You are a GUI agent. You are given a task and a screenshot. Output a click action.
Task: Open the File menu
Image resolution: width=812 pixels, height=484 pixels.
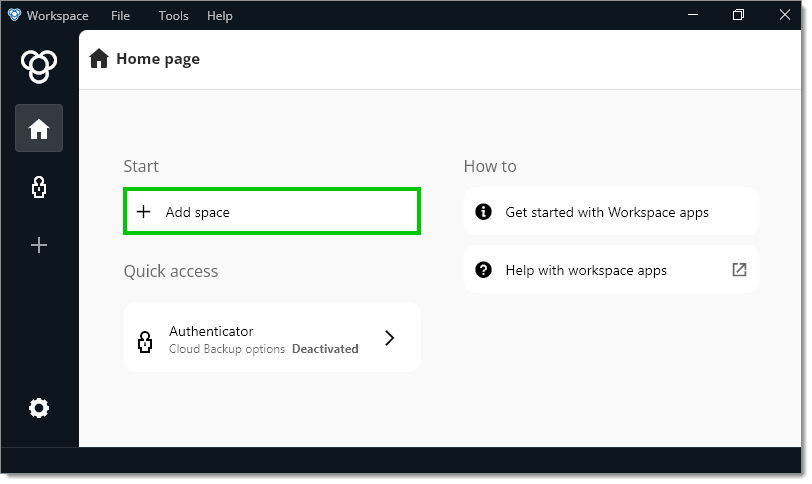pos(120,16)
